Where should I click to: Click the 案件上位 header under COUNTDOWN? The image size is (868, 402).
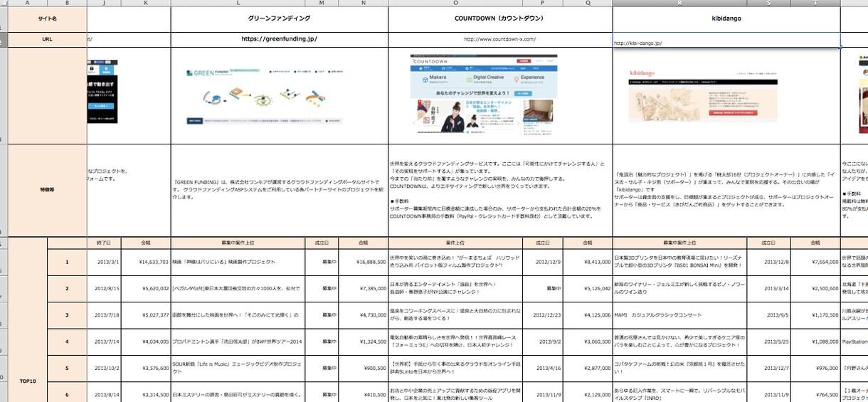(455, 243)
